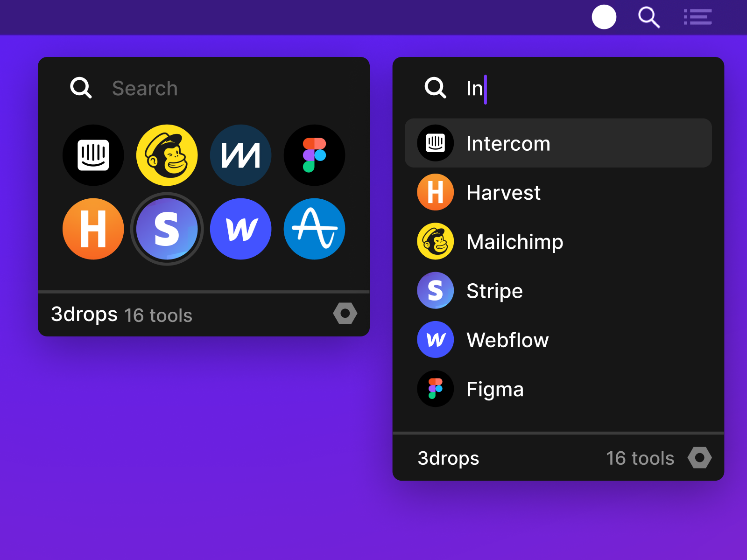Click the magnifier icon beside the typed "In"
This screenshot has width=747, height=560.
[x=435, y=88]
